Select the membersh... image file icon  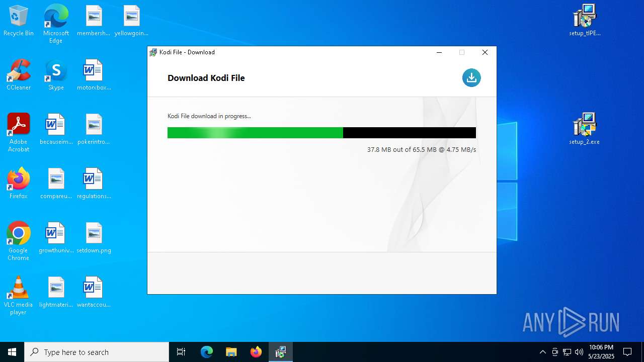[x=94, y=21]
